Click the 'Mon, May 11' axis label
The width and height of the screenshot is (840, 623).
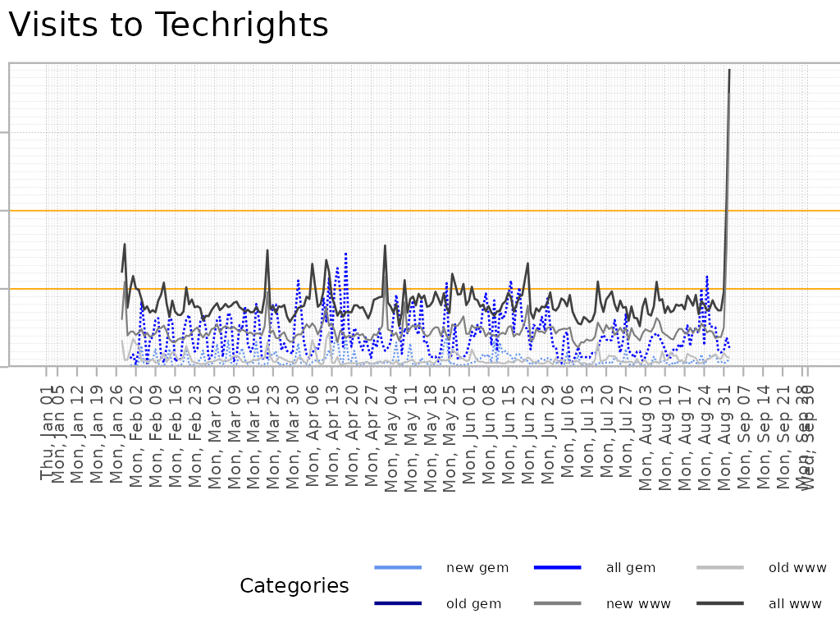(x=410, y=438)
